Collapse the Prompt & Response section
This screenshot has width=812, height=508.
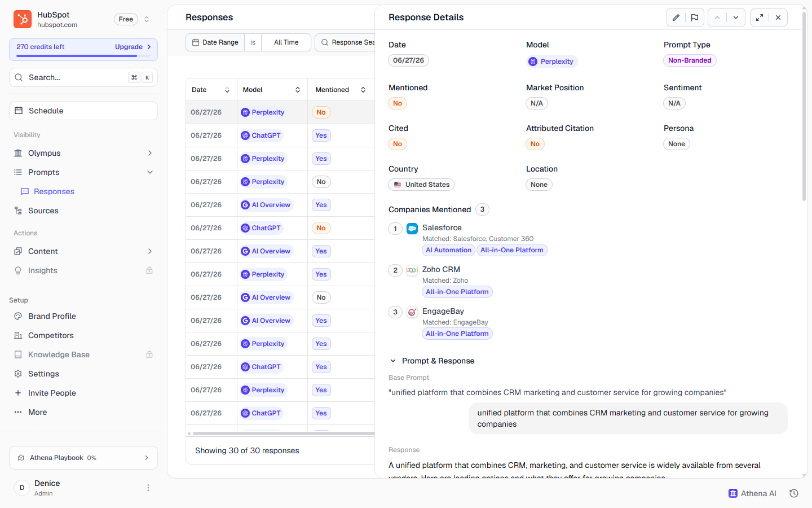click(393, 361)
